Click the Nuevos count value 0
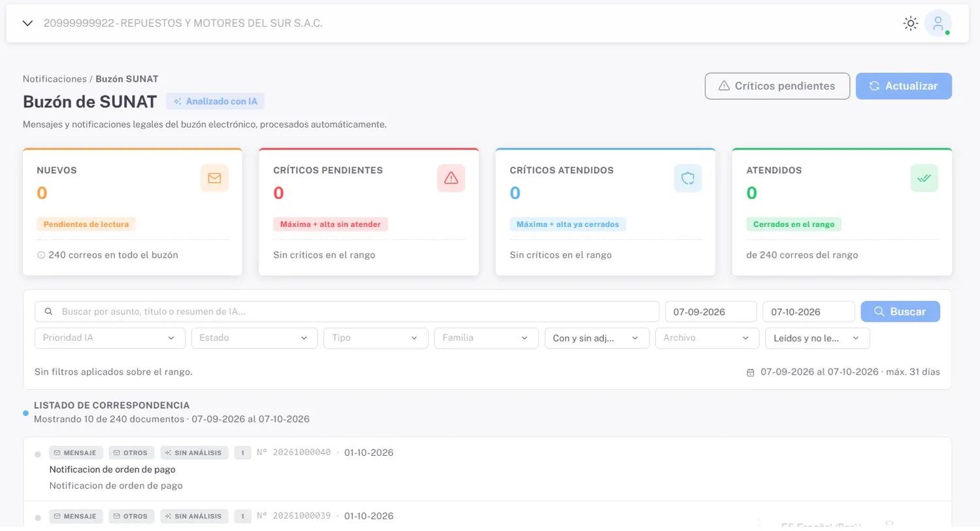Screen dimensions: 980x531 pyautogui.click(x=42, y=193)
